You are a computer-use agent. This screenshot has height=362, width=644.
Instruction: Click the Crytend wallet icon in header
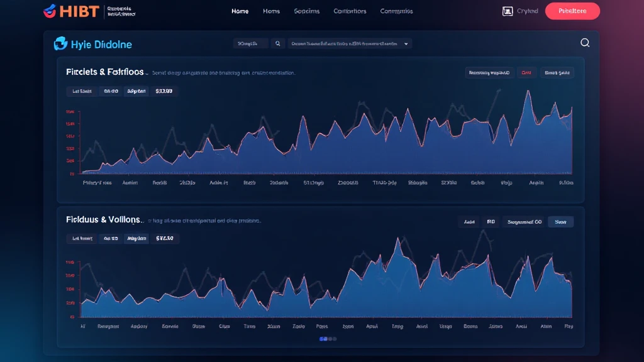click(x=508, y=11)
